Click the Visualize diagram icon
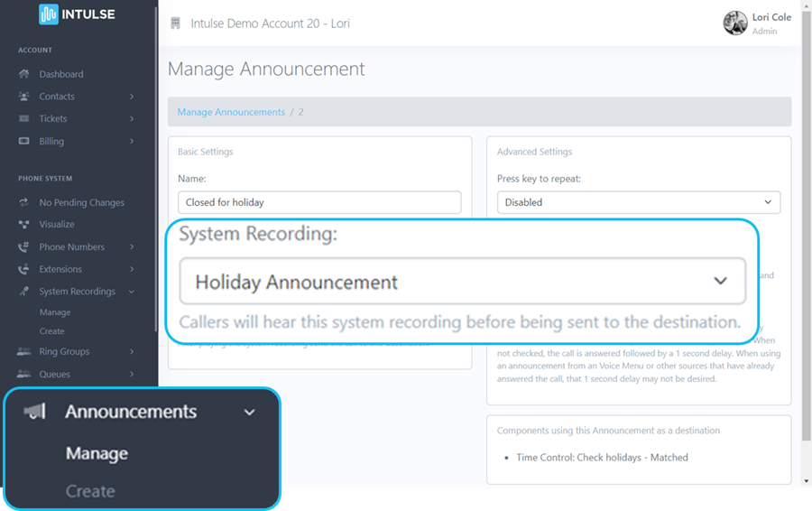812x511 pixels. [x=23, y=225]
